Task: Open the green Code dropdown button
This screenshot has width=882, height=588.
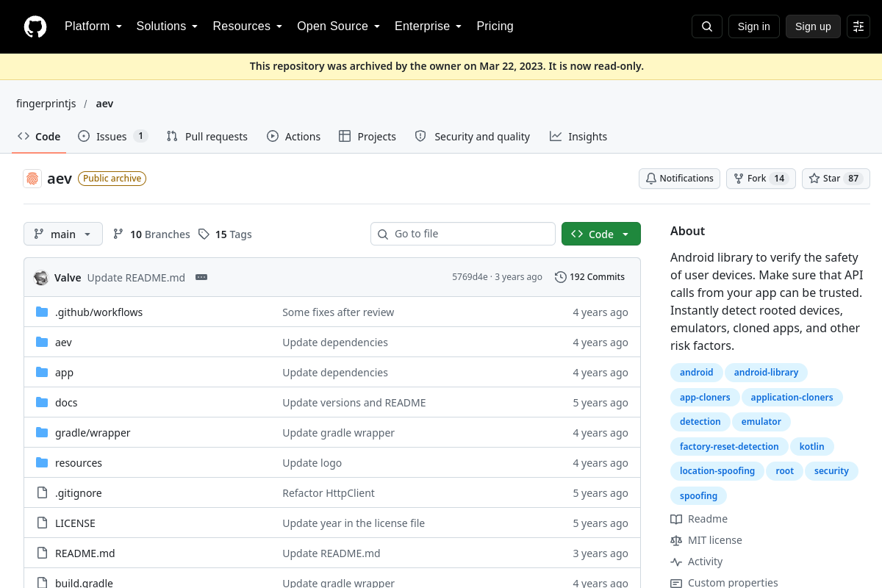Action: tap(601, 234)
